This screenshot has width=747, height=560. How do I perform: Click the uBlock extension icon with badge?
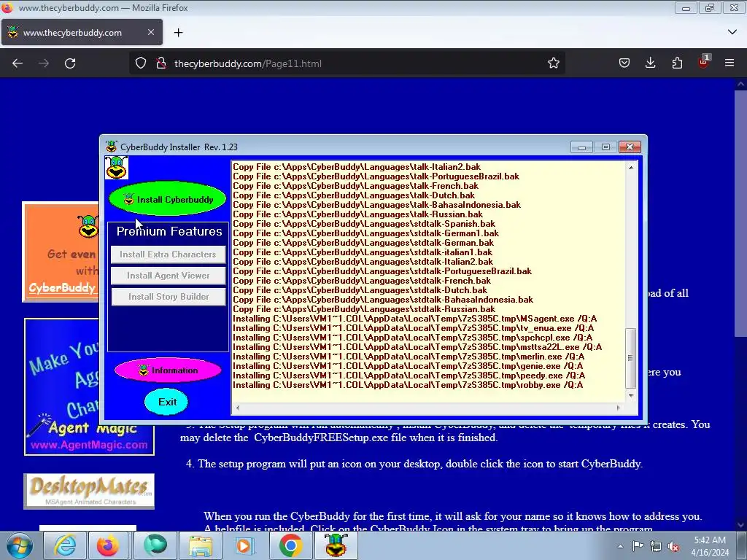[x=703, y=62]
